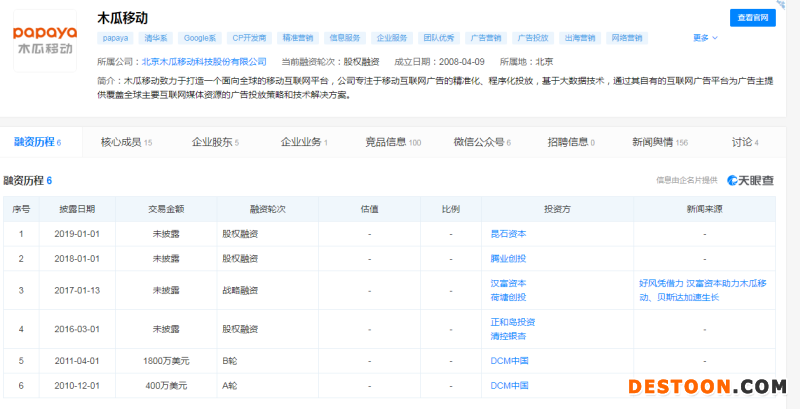Image resolution: width=800 pixels, height=409 pixels.
Task: Open investor link 腾业创投
Action: 507,258
